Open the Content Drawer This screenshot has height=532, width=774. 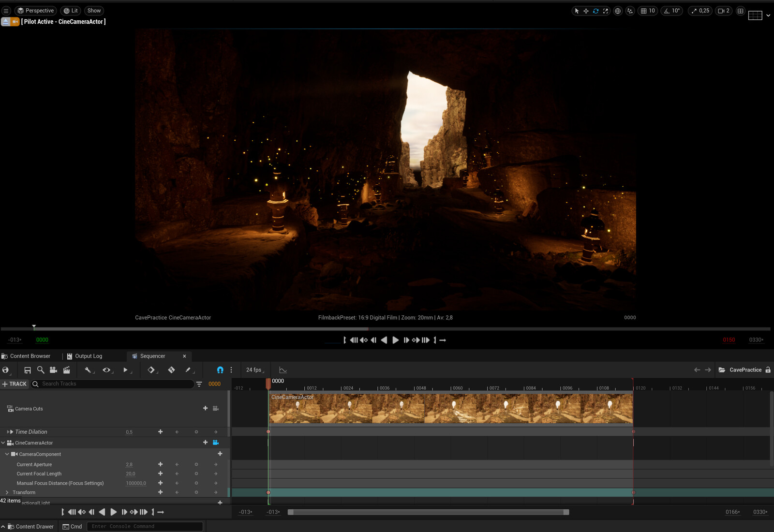(30, 527)
